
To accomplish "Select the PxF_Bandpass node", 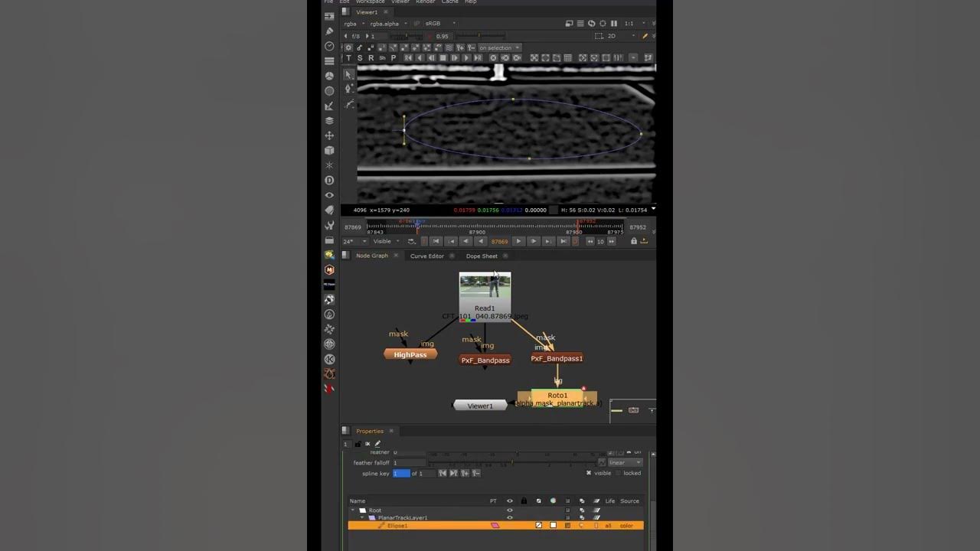I will point(485,360).
